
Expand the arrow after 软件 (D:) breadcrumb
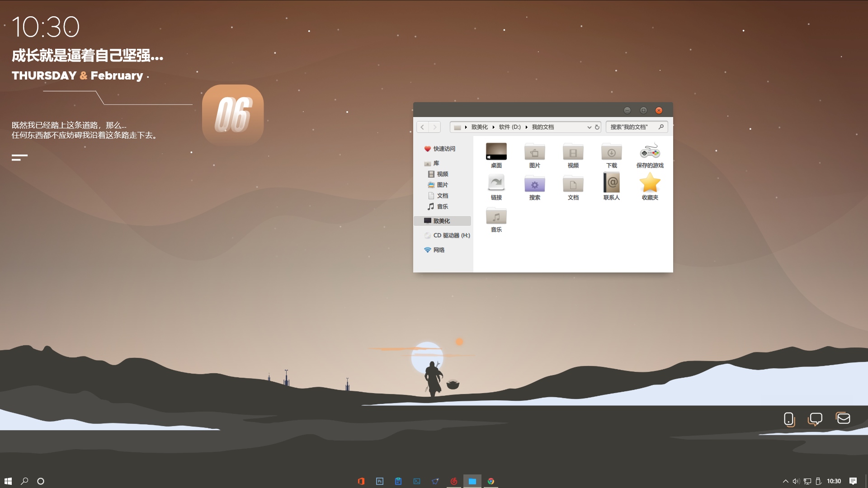[526, 127]
